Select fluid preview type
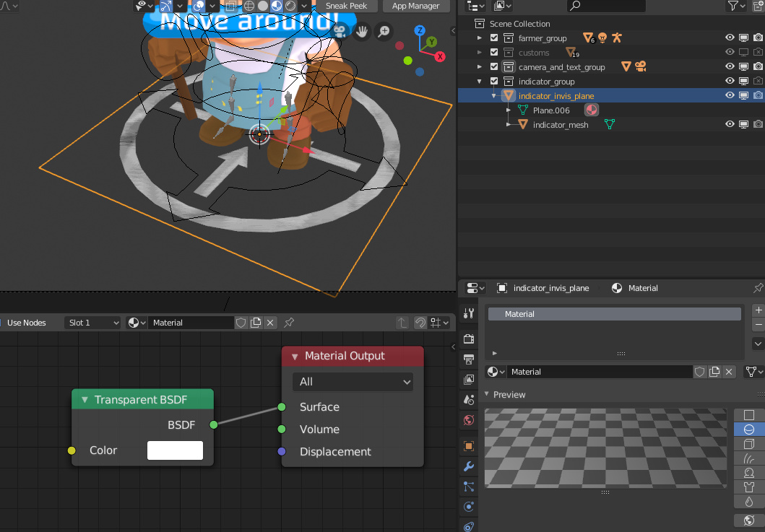Screen dimensions: 765x532 click(x=749, y=502)
